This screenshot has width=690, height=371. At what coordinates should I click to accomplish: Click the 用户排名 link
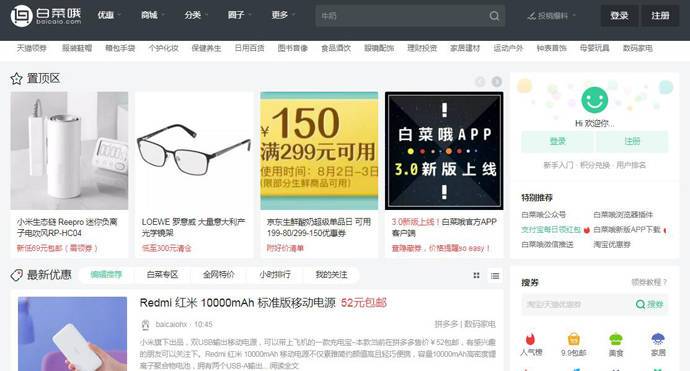point(631,165)
